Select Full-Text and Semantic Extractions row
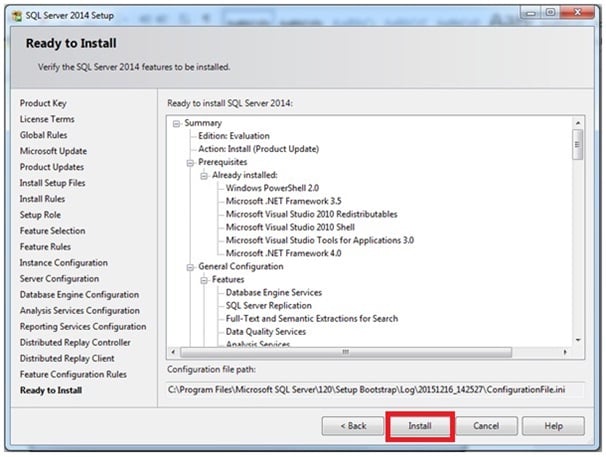This screenshot has width=606, height=457. (312, 319)
